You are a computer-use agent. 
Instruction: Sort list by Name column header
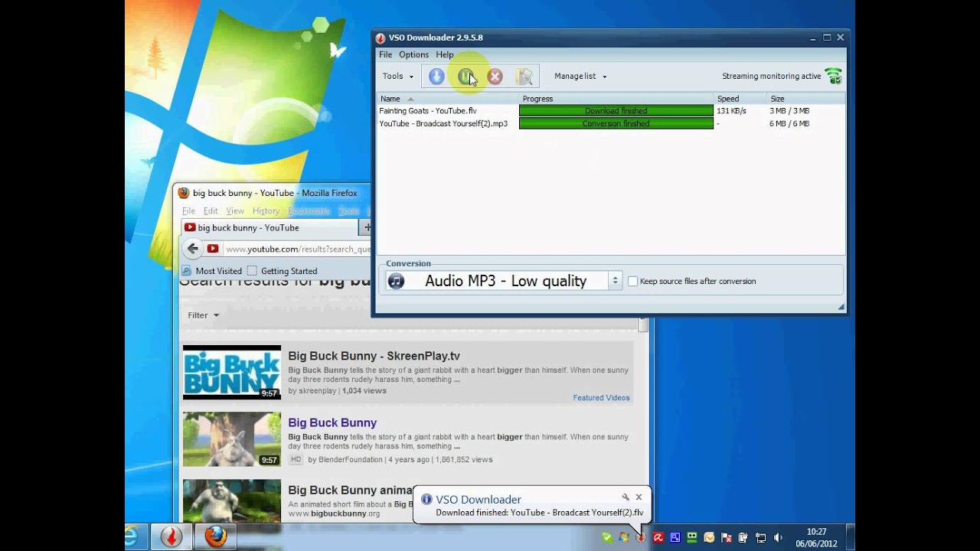[x=448, y=99]
